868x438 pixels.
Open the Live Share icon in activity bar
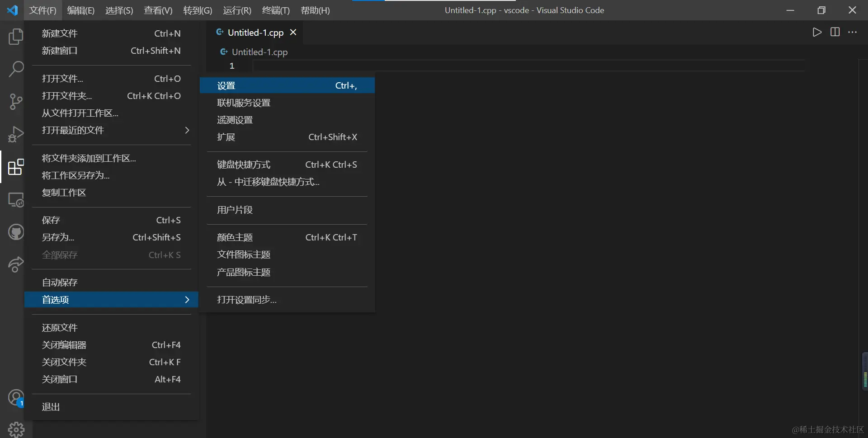pos(16,264)
